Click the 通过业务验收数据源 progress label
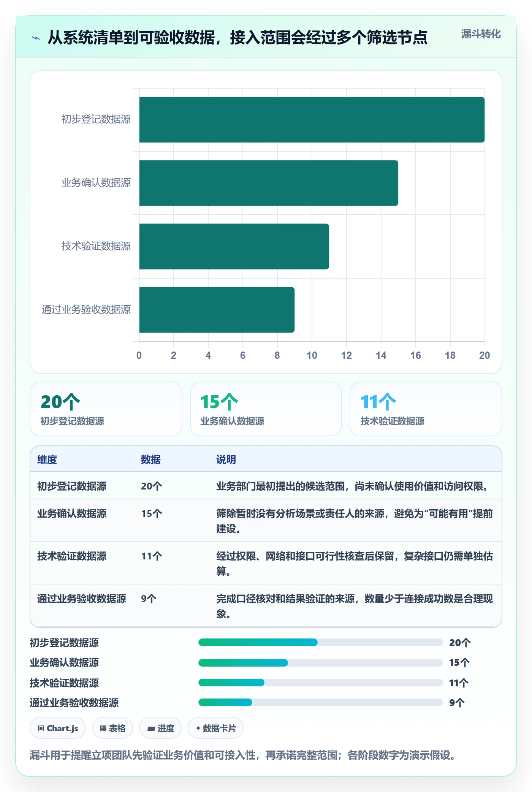 click(74, 703)
